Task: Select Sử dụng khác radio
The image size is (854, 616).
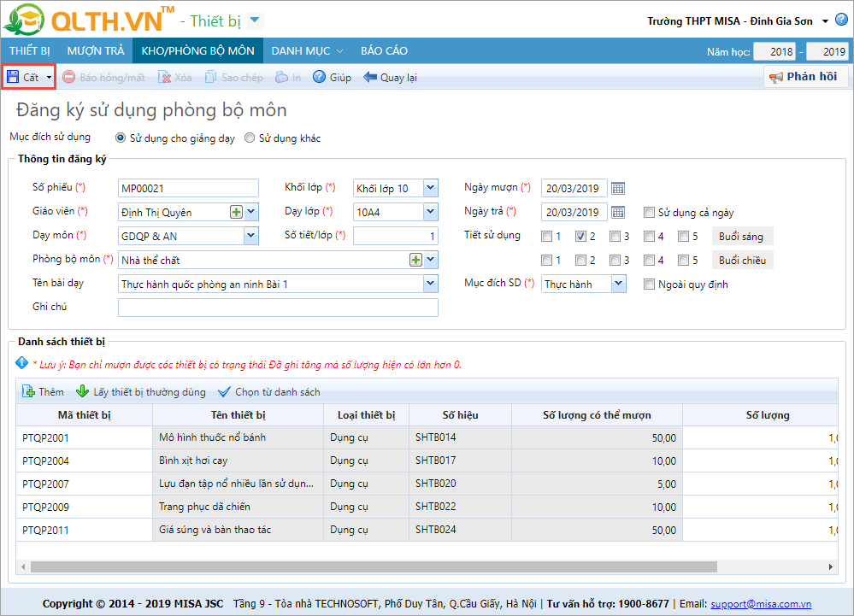Action: (250, 138)
